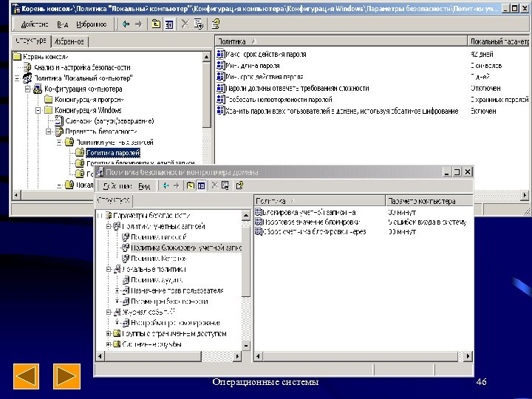Open the Избранное menu in the console window
Viewport: 532px width, 399px height.
pos(92,24)
